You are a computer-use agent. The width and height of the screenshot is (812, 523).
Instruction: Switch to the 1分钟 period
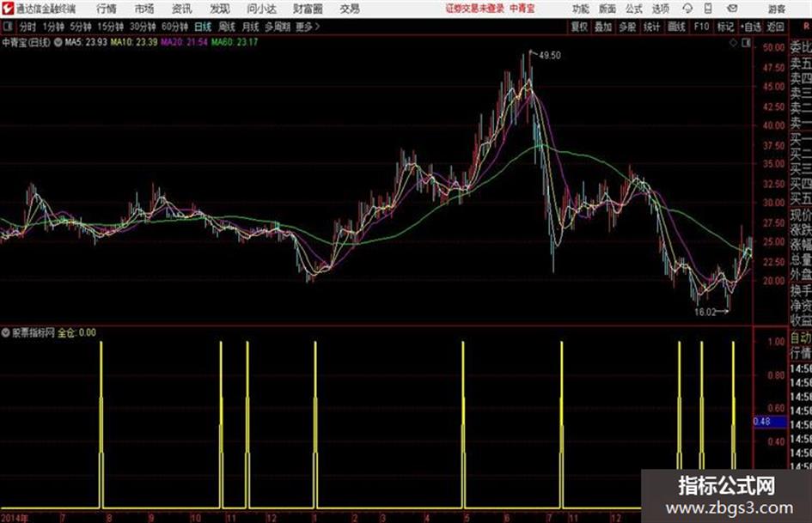click(x=53, y=27)
